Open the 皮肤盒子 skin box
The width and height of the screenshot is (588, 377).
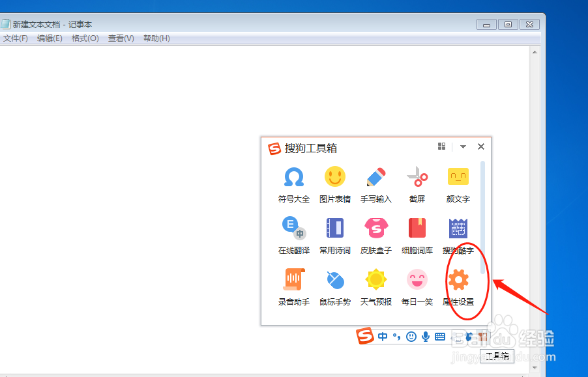[376, 236]
